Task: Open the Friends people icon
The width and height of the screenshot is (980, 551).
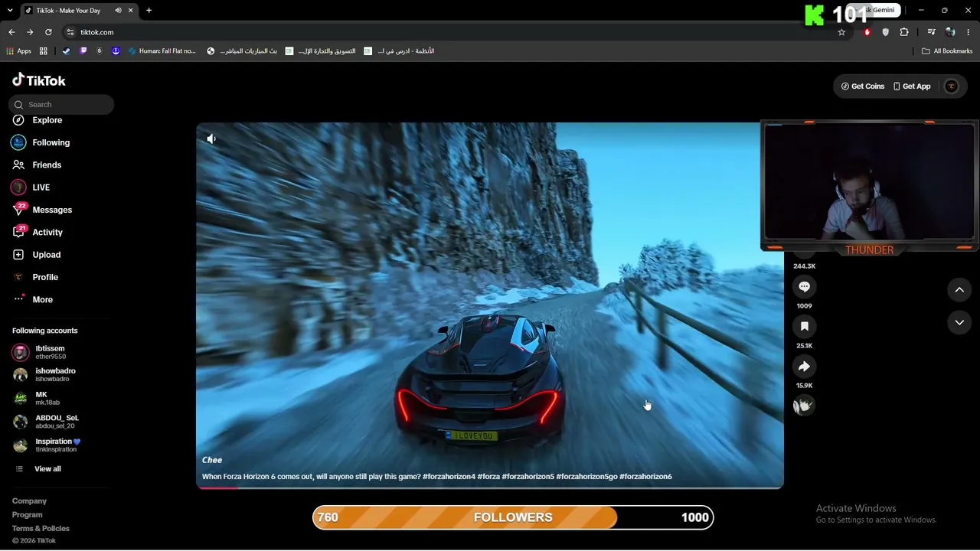Action: (18, 165)
